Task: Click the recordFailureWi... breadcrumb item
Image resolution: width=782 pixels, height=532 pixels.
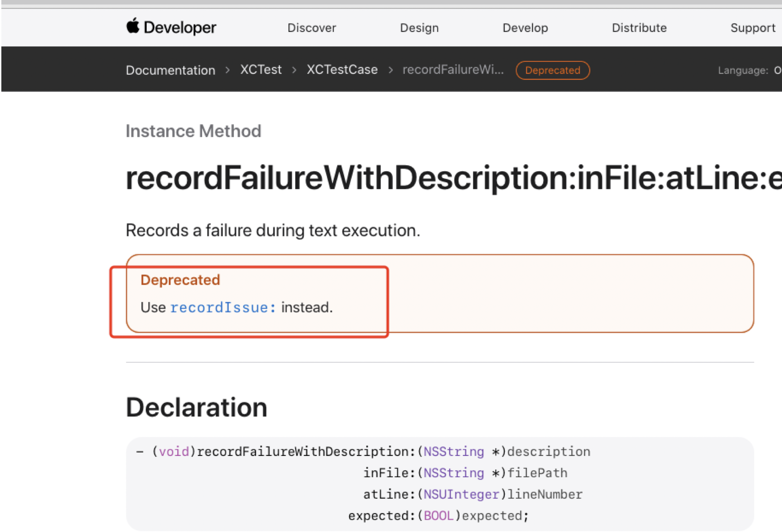Action: tap(453, 70)
